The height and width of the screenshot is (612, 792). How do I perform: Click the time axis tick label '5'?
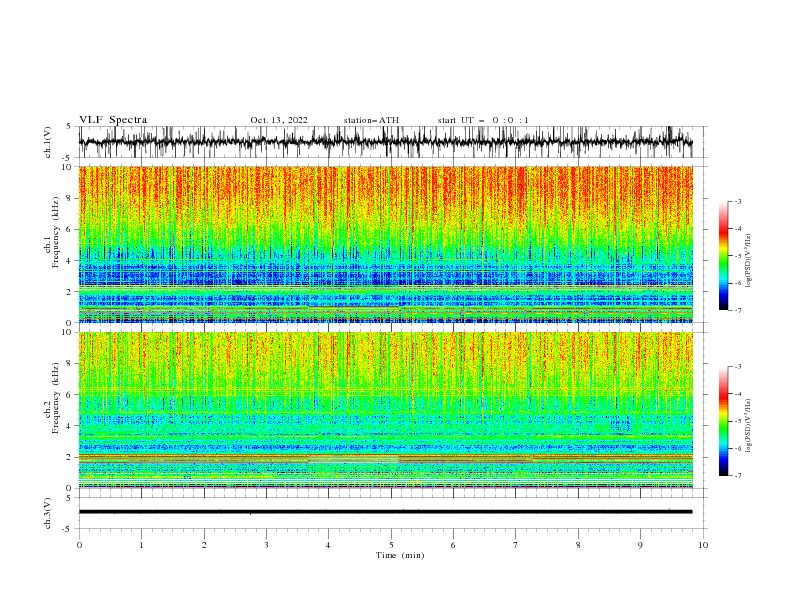point(391,545)
